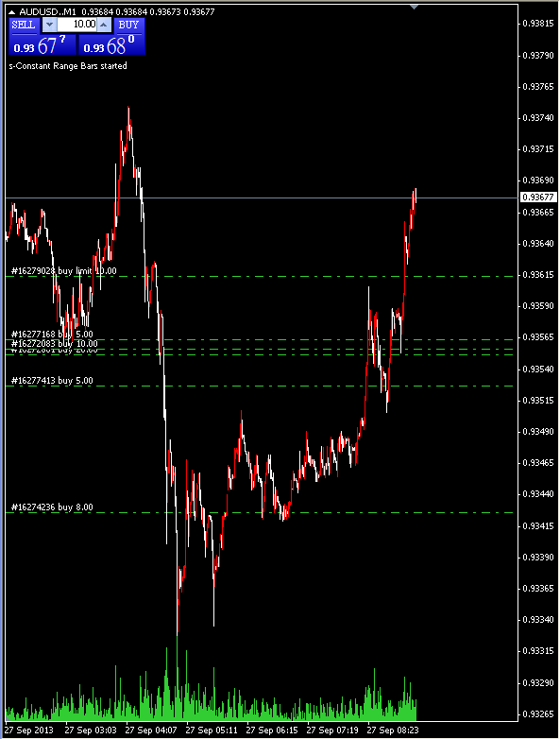
Task: Click time axis label 27 Sep 04:07
Action: 151,730
